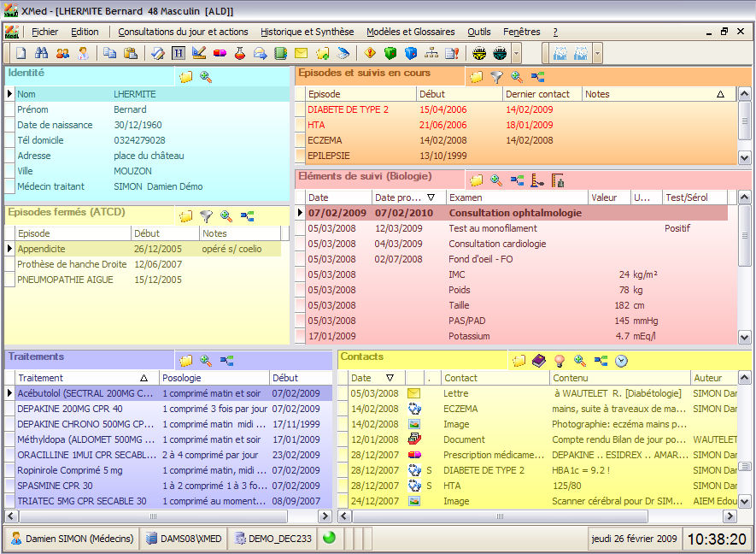This screenshot has width=756, height=554.
Task: Open the Modèles et Glossaires menu
Action: click(410, 32)
